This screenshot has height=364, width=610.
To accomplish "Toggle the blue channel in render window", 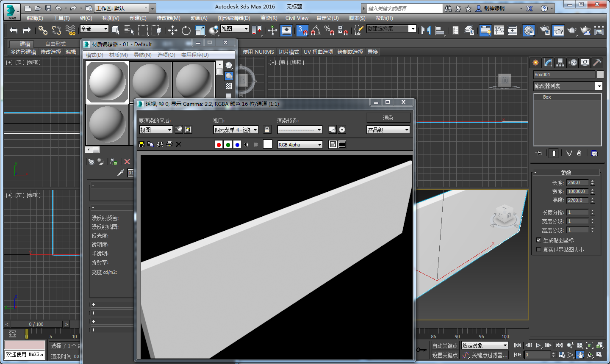I will (x=237, y=144).
